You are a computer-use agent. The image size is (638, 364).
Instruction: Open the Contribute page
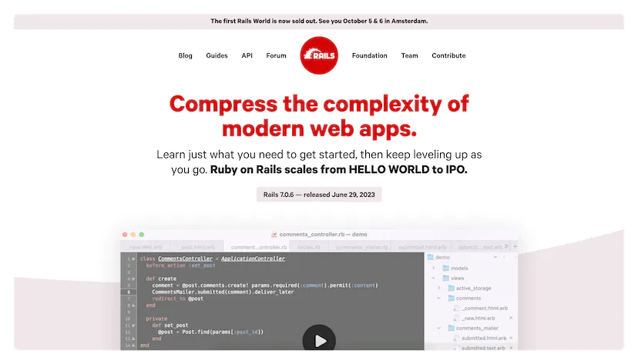(x=448, y=55)
